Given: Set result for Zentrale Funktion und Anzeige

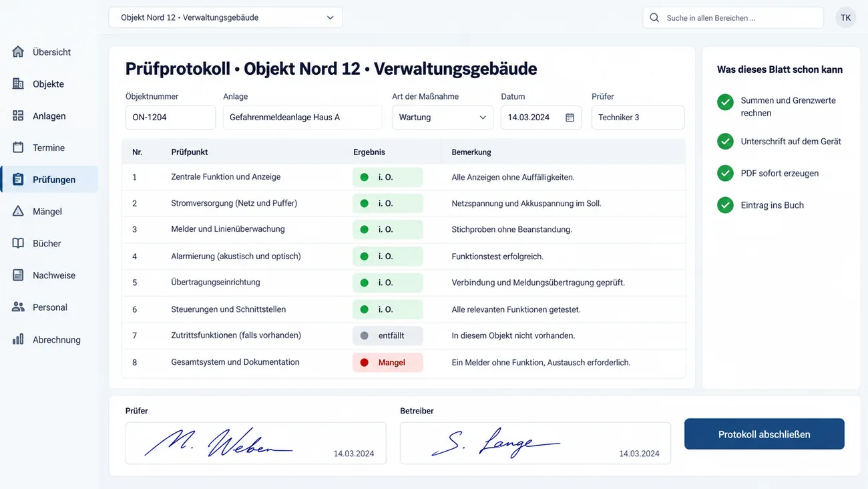Looking at the screenshot, I should [x=387, y=177].
